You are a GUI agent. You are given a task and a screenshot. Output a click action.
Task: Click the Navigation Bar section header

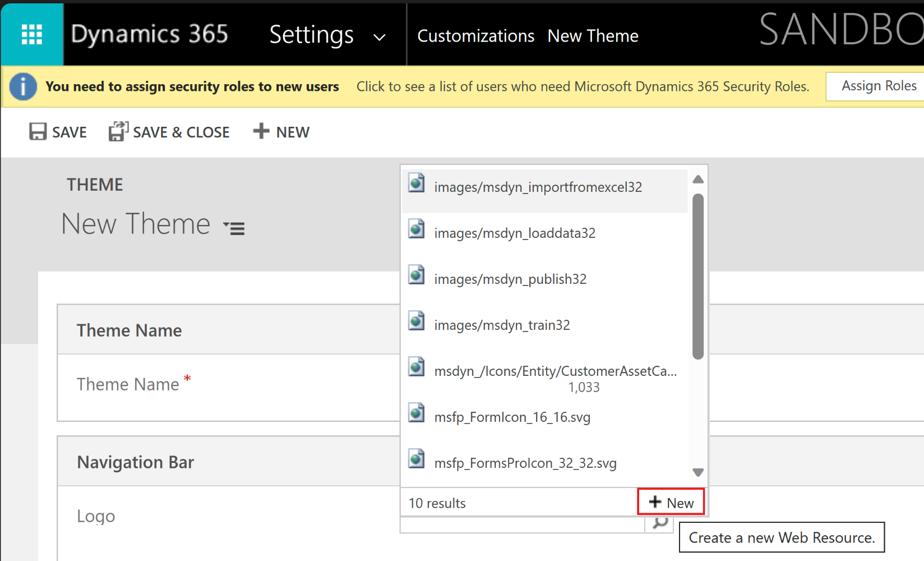[135, 462]
